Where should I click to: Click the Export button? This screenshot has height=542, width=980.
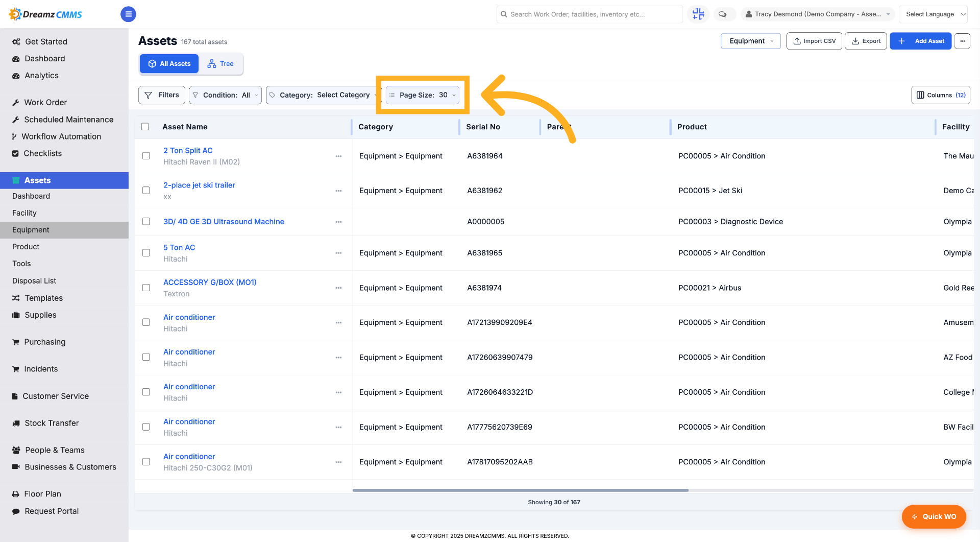pos(866,41)
